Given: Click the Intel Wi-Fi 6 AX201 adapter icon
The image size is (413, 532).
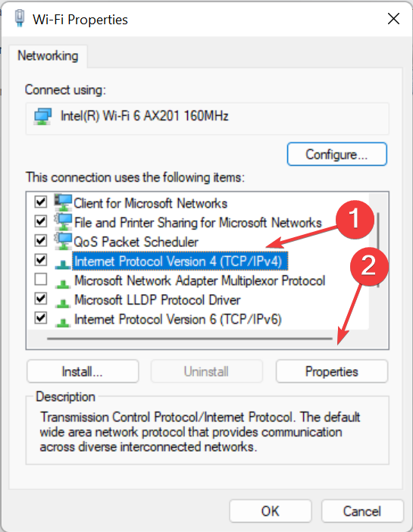Looking at the screenshot, I should click(x=42, y=117).
